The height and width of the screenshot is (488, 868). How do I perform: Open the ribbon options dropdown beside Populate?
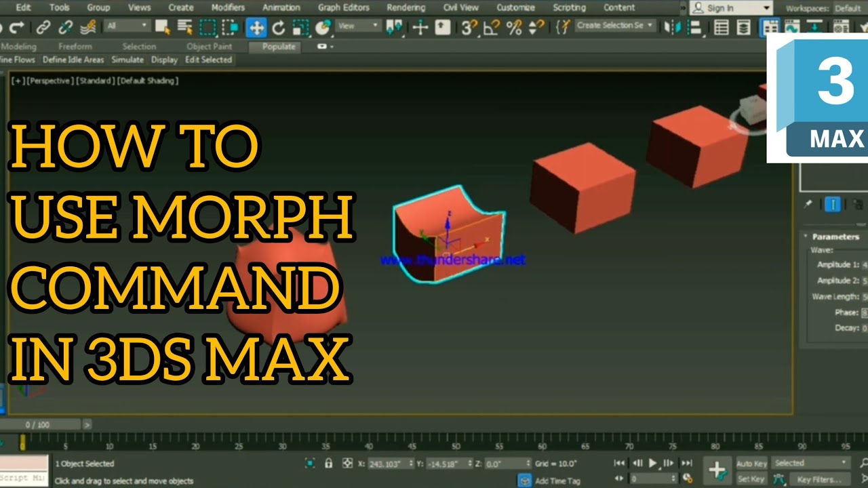point(326,46)
